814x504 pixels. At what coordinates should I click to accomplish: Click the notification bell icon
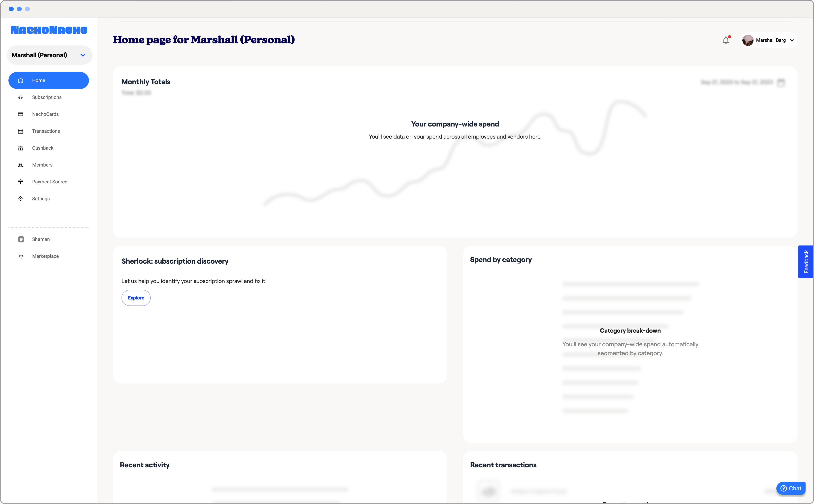tap(726, 40)
